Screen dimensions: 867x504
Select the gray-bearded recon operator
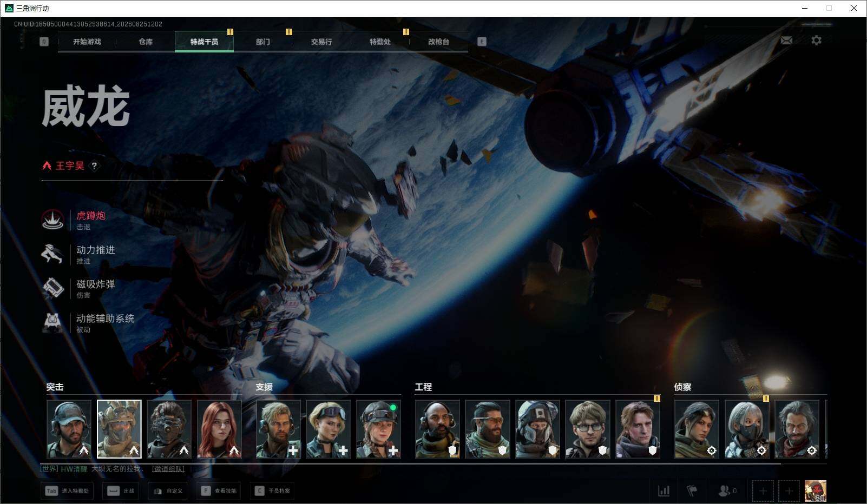click(x=797, y=429)
